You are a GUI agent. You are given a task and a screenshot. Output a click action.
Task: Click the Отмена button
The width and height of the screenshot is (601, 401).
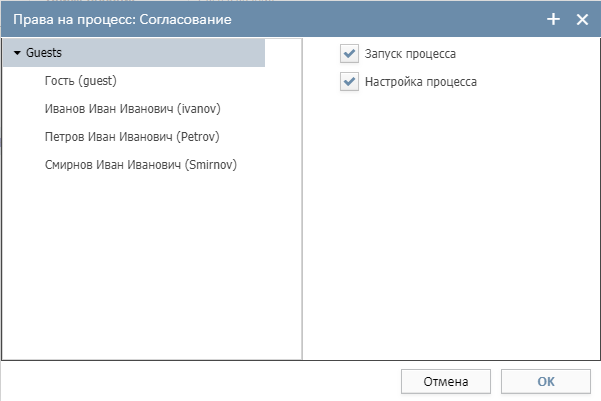(446, 381)
